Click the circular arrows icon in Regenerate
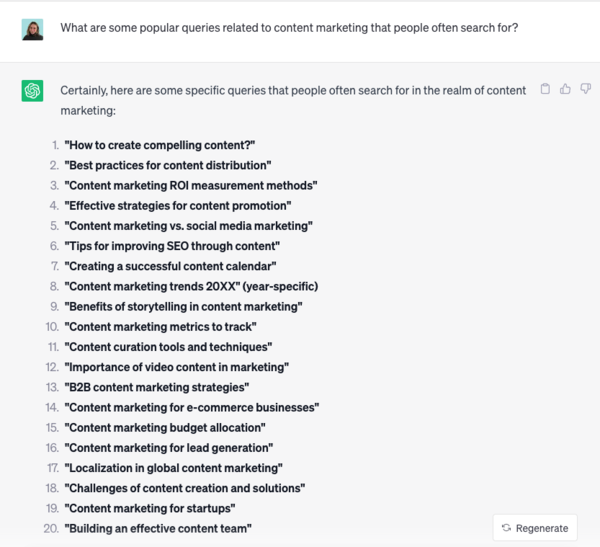 (507, 528)
